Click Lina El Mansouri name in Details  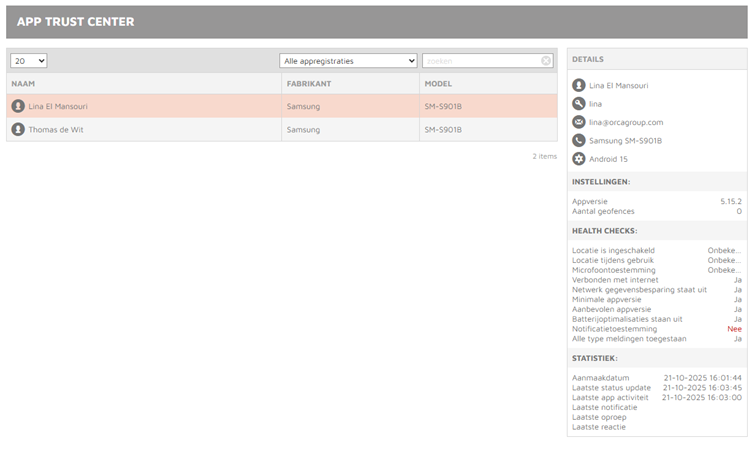coord(619,85)
